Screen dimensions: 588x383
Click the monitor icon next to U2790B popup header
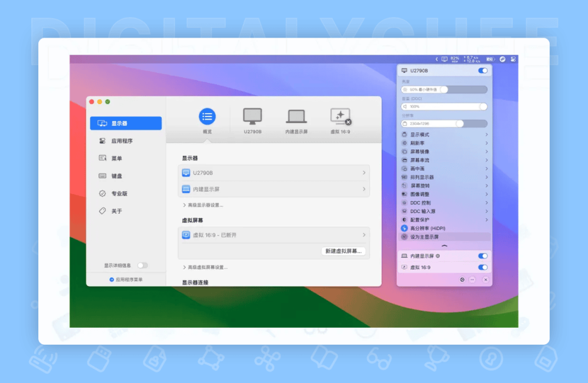(x=405, y=71)
